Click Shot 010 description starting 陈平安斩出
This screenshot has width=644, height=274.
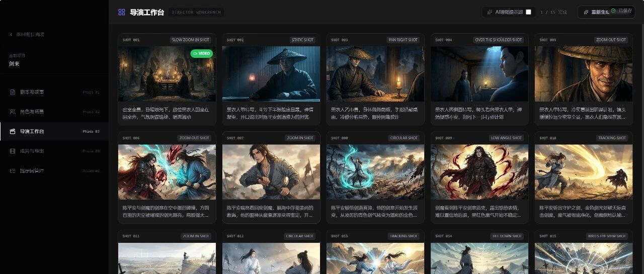tap(583, 211)
